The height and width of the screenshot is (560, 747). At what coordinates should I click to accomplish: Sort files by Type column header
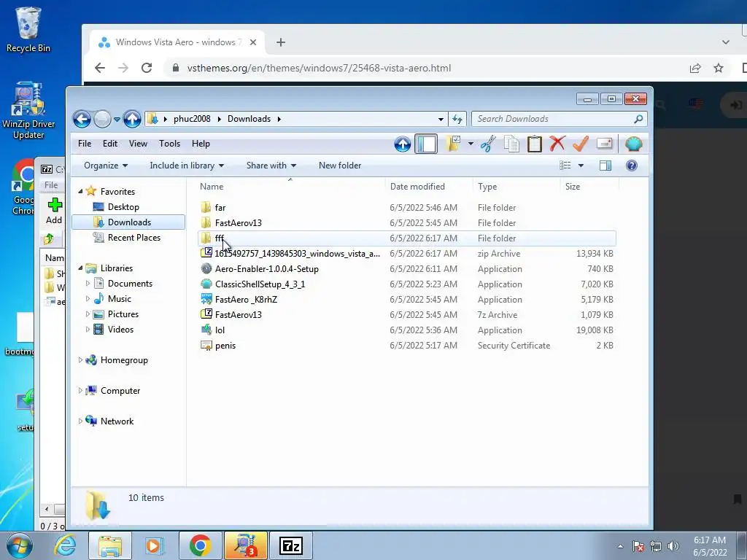(516, 187)
